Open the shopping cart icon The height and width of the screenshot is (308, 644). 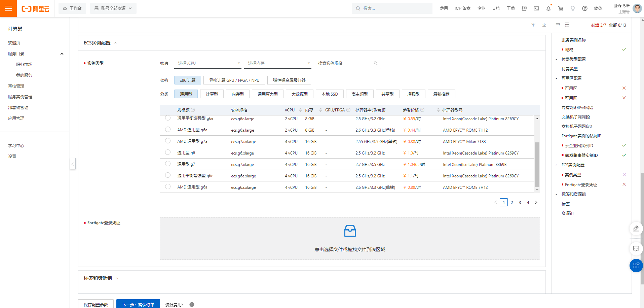click(x=561, y=8)
